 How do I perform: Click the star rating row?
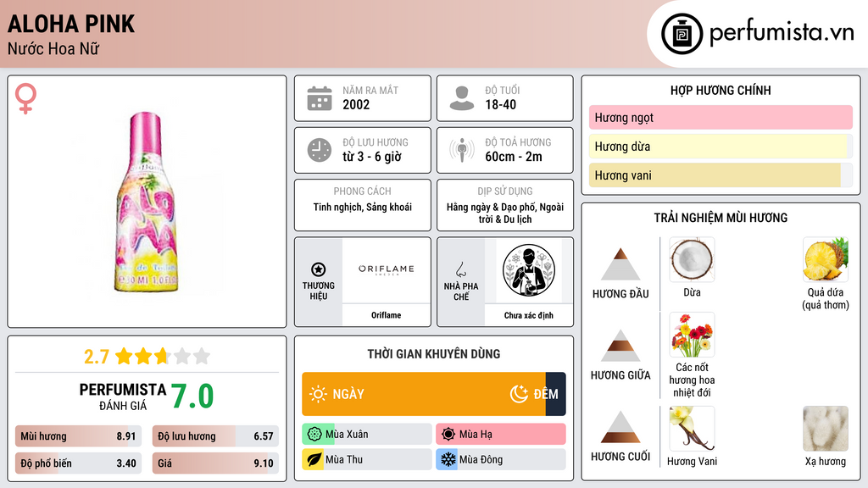click(163, 356)
